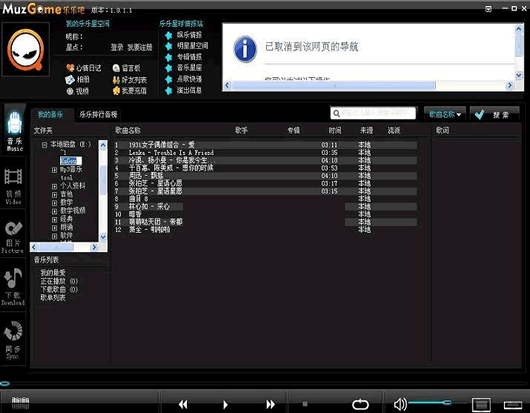Select 下载歌曲 (0) playlist

pyautogui.click(x=59, y=290)
